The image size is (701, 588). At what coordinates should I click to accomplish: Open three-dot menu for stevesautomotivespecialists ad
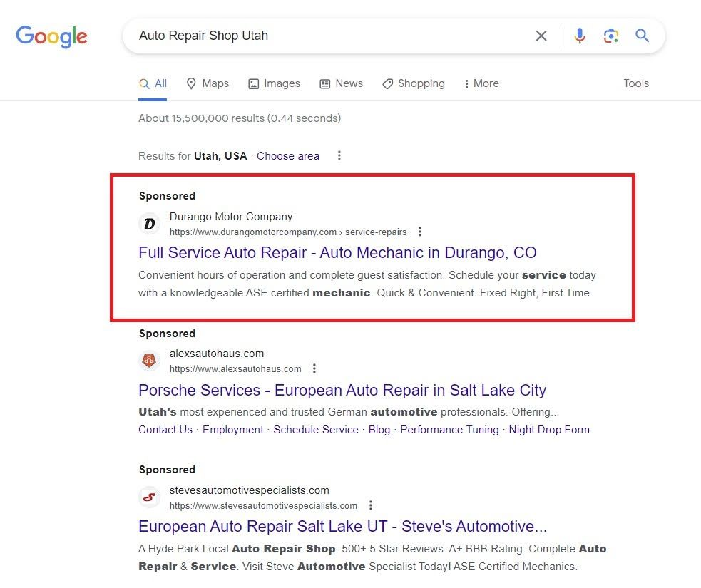click(371, 505)
